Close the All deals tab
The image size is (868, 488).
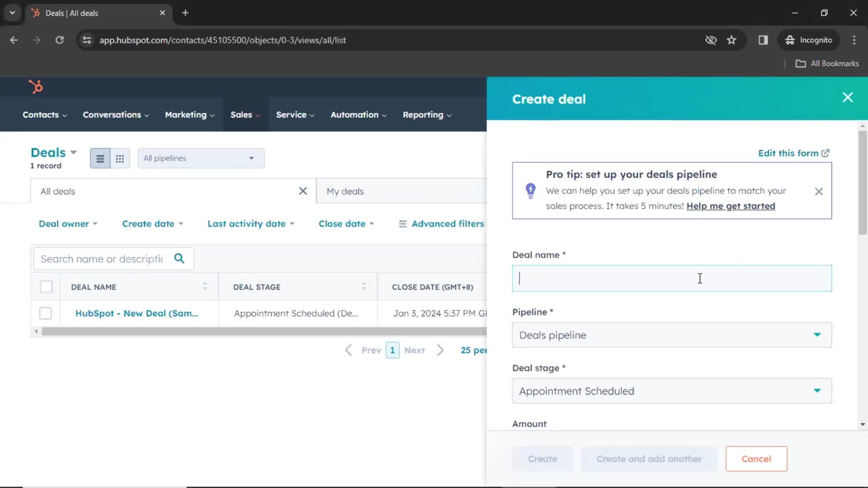tap(303, 191)
